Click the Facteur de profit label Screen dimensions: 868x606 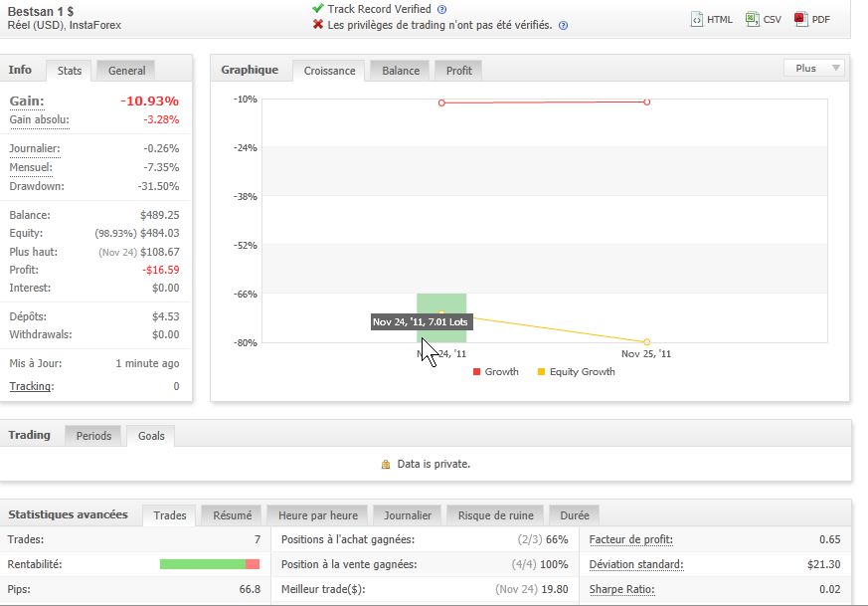[631, 539]
